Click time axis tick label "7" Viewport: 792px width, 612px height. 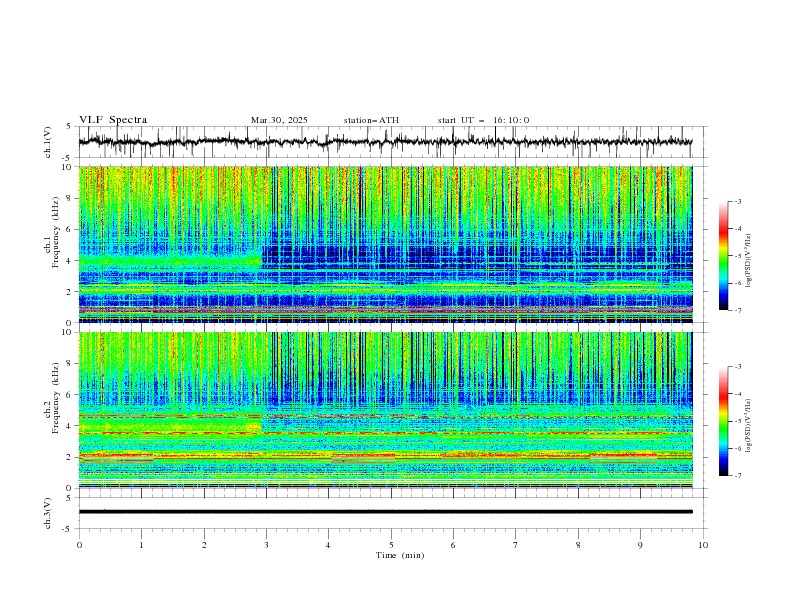(516, 545)
